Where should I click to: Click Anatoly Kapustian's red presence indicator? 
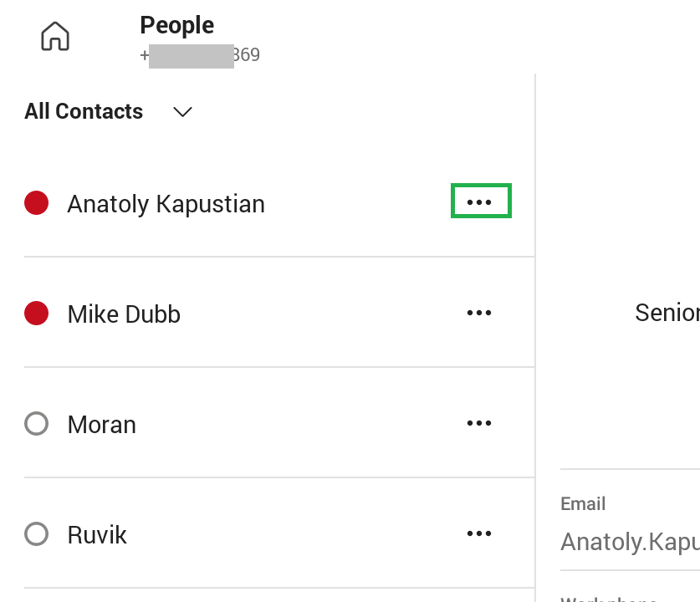coord(36,202)
